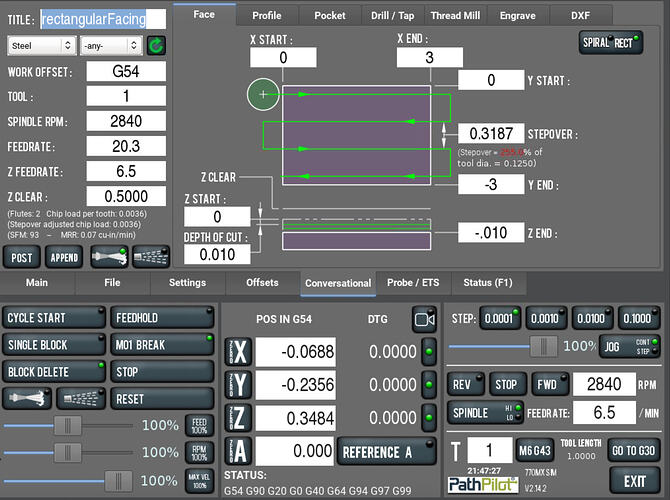Click the TITLE input field
This screenshot has width=670, height=500.
tap(103, 19)
